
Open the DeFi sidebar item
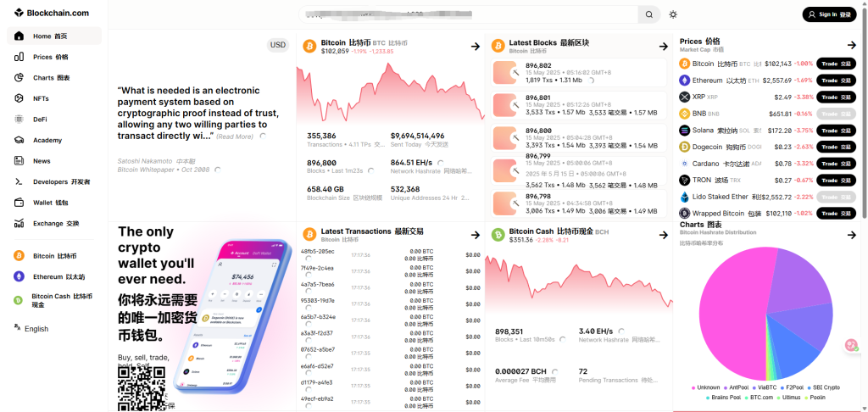click(54, 119)
